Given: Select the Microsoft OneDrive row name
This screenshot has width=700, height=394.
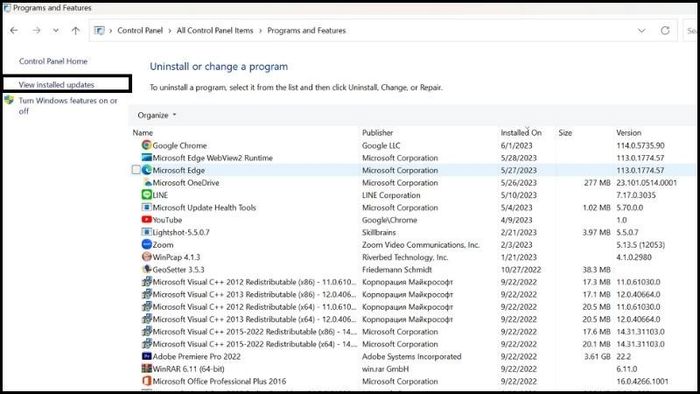Looking at the screenshot, I should [x=186, y=182].
